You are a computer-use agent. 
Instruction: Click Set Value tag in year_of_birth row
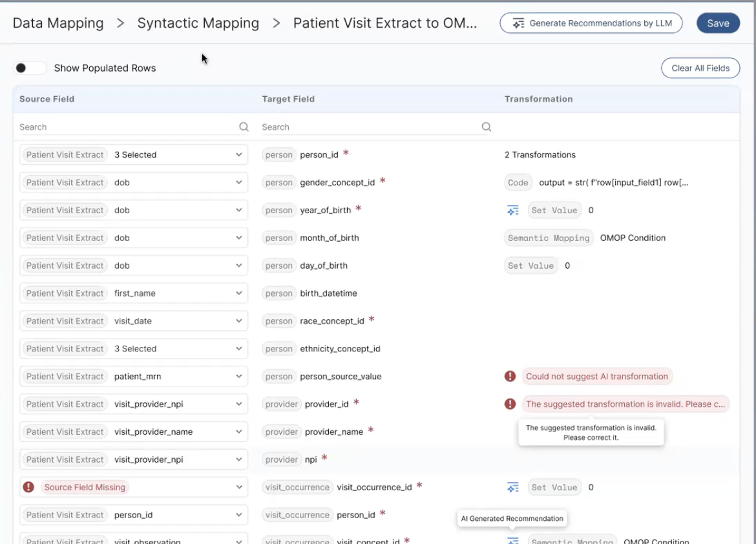click(x=554, y=210)
